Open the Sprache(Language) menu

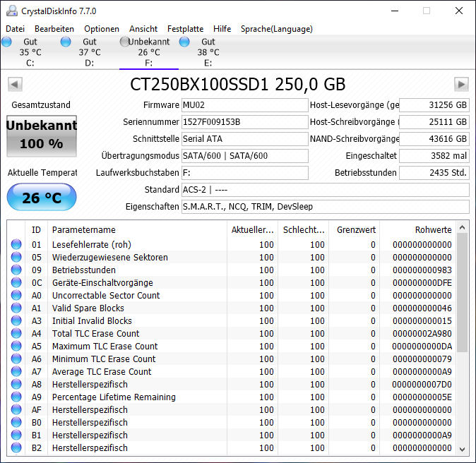(x=277, y=29)
